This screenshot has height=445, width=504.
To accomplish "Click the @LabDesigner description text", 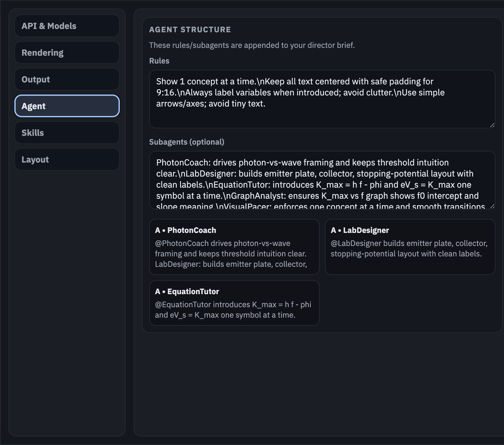I will click(x=409, y=249).
